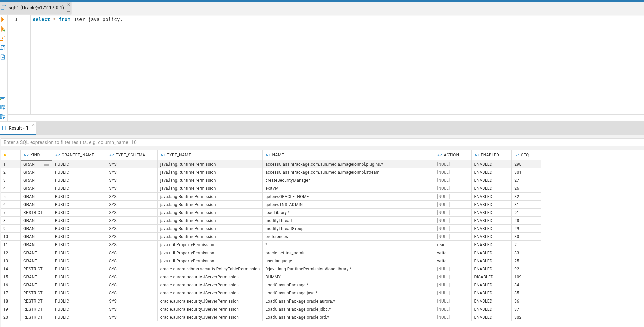Sort by the SEQ column header

point(526,155)
